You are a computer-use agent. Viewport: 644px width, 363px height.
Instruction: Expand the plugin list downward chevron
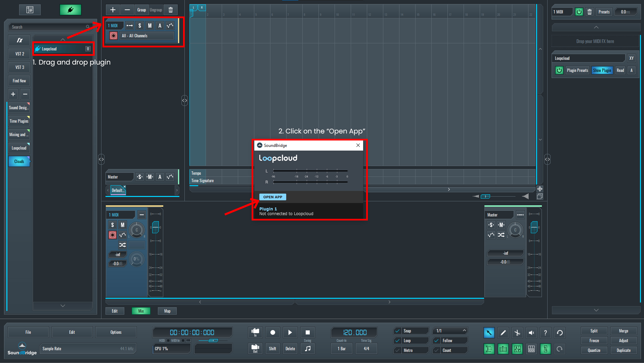click(63, 306)
